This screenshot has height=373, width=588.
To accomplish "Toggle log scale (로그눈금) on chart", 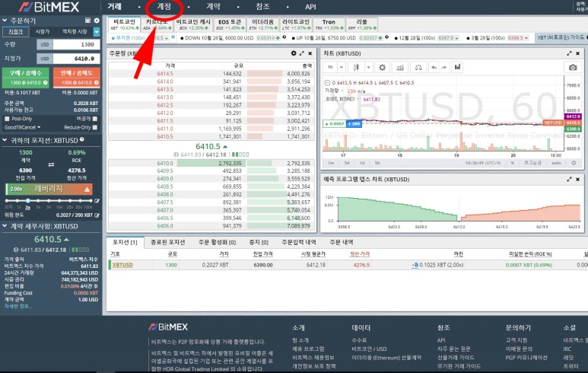I will (x=532, y=163).
